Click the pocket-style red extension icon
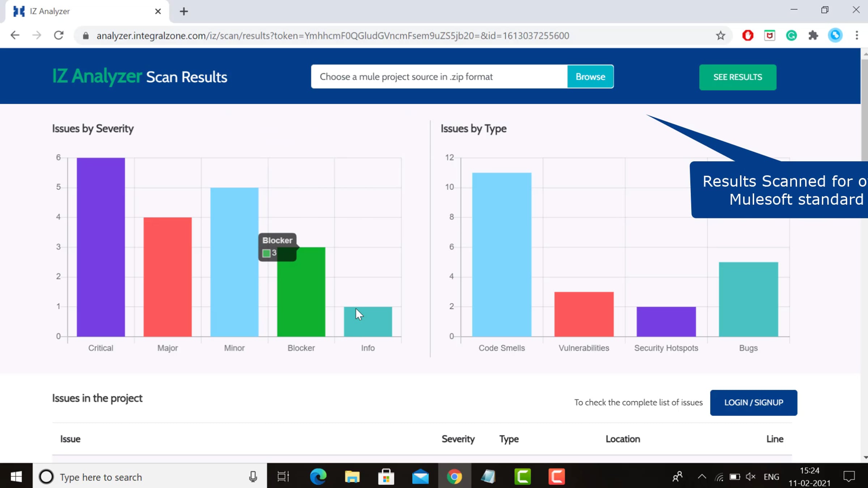868x488 pixels. pos(769,35)
